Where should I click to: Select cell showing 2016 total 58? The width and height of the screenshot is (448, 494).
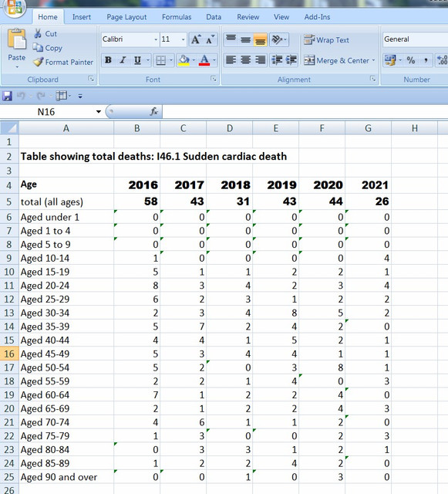pos(137,201)
